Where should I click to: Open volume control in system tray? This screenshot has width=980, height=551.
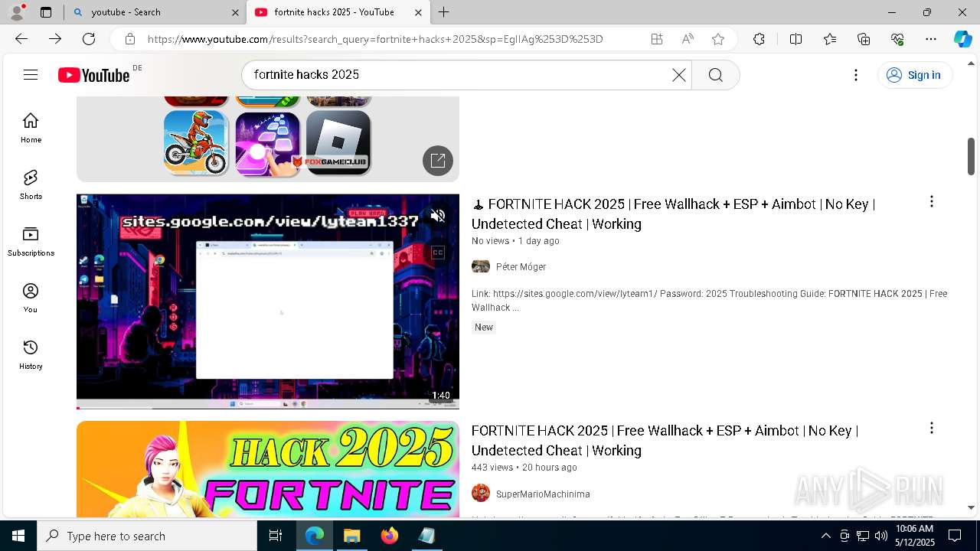pyautogui.click(x=880, y=536)
